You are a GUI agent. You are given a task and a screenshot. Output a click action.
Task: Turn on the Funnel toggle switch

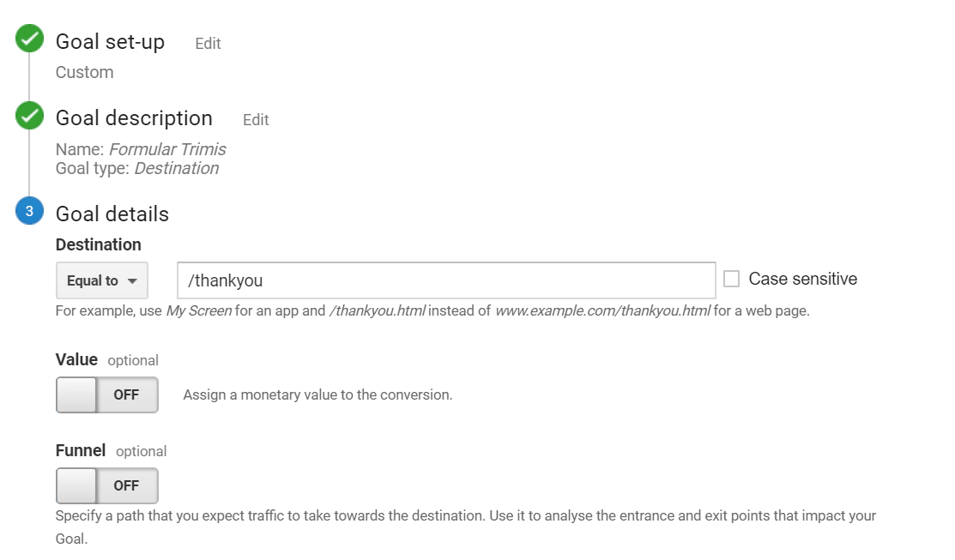click(107, 485)
